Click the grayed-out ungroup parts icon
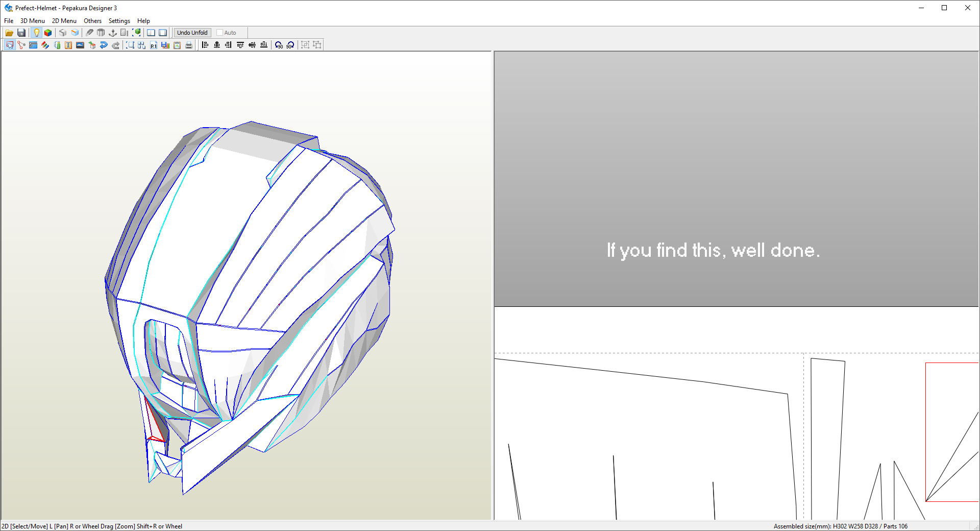This screenshot has height=531, width=980. (x=317, y=45)
